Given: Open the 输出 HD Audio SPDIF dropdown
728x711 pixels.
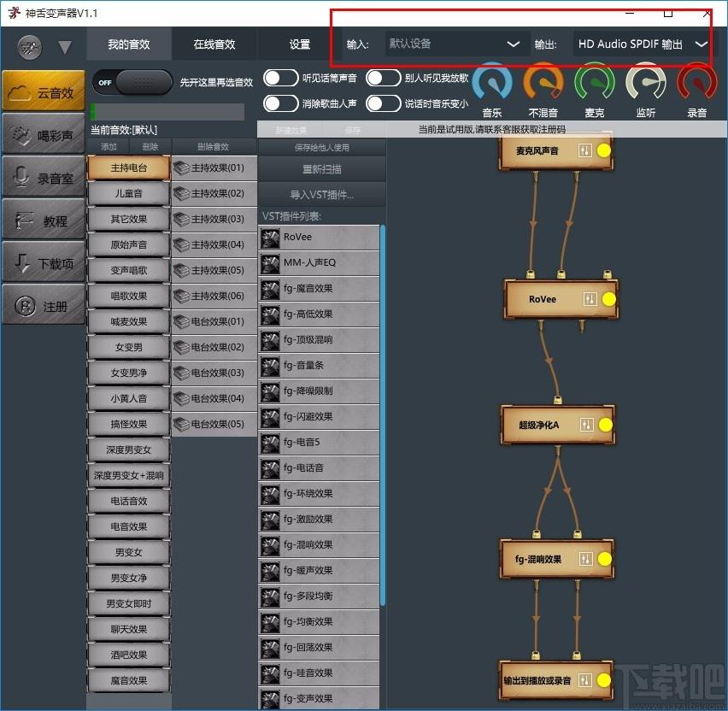Looking at the screenshot, I should click(643, 44).
